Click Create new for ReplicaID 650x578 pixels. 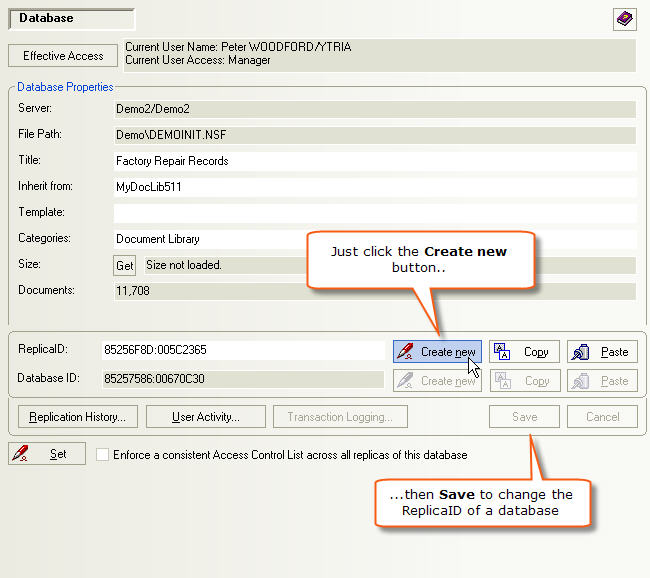coord(437,352)
